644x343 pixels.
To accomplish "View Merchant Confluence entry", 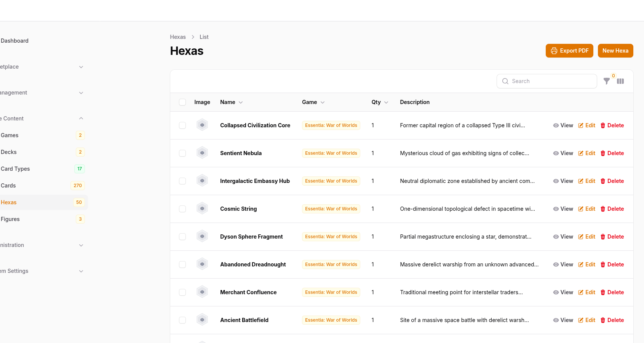I will pyautogui.click(x=563, y=292).
